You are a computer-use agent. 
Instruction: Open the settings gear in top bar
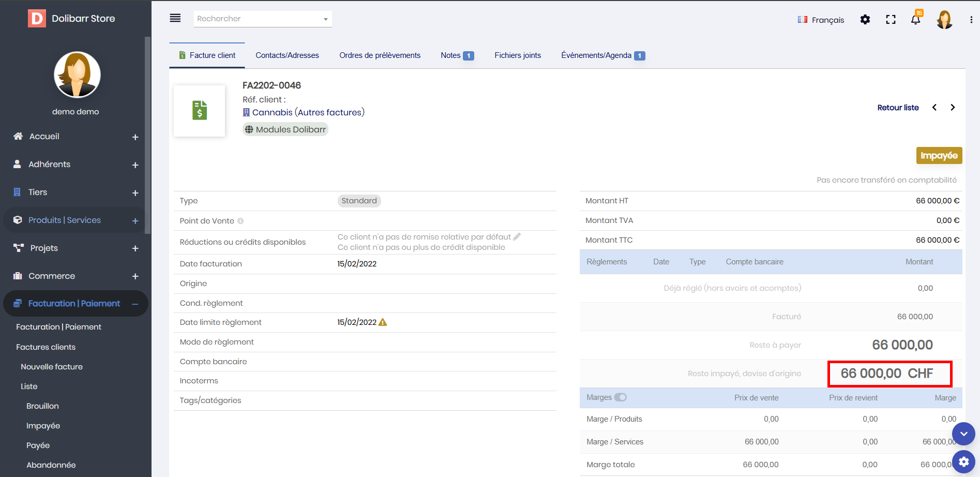tap(865, 20)
